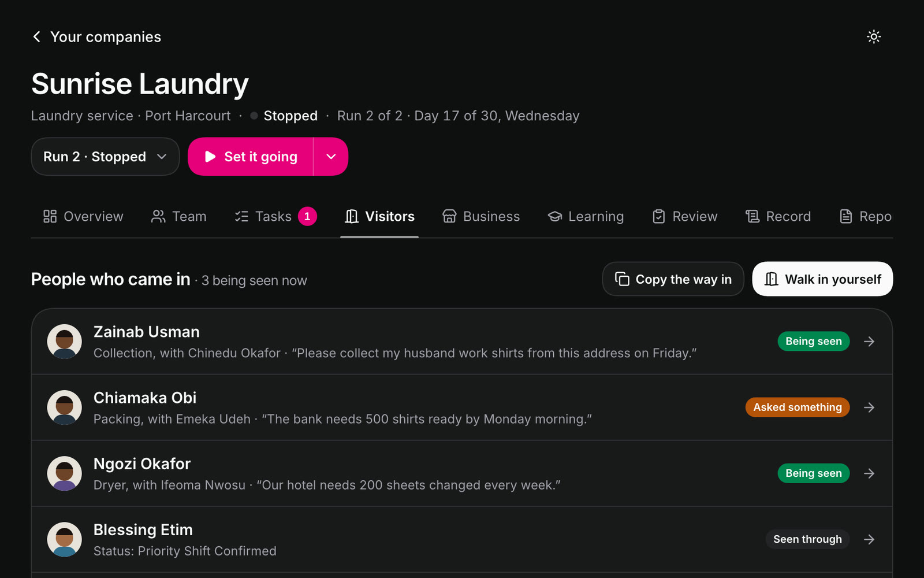Open Ngozi Okafor's row arrow icon
This screenshot has height=578, width=924.
click(869, 473)
